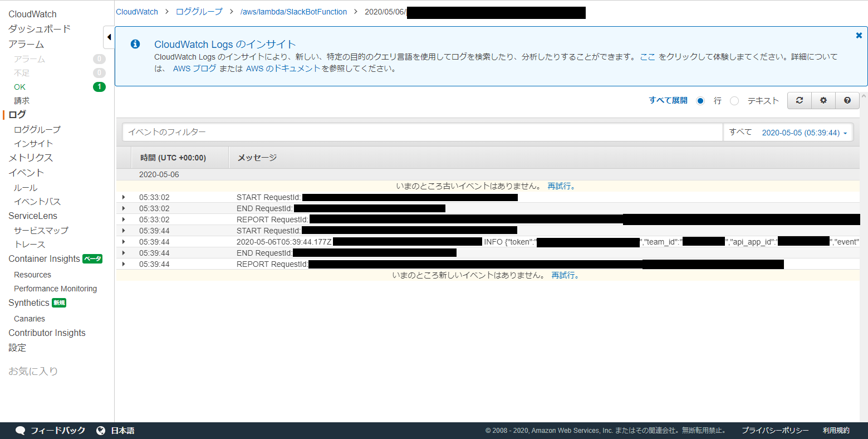868x439 pixels.
Task: Collapse the left navigation sidebar arrow
Action: (x=109, y=37)
